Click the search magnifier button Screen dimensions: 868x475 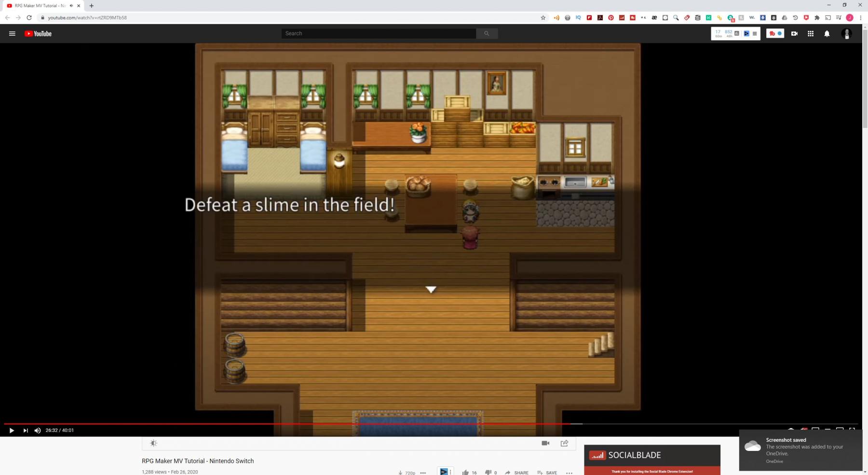tap(487, 33)
